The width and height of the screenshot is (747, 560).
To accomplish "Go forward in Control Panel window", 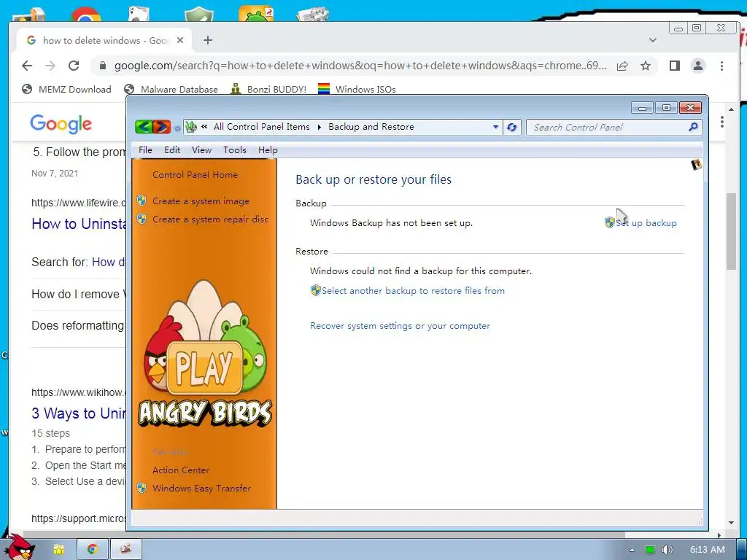I will coord(162,127).
